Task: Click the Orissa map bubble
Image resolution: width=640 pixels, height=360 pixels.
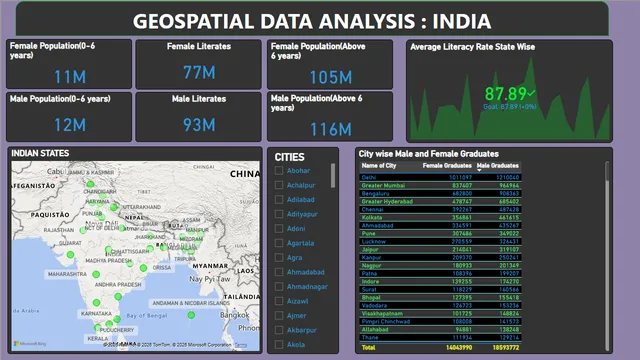Action: click(143, 268)
